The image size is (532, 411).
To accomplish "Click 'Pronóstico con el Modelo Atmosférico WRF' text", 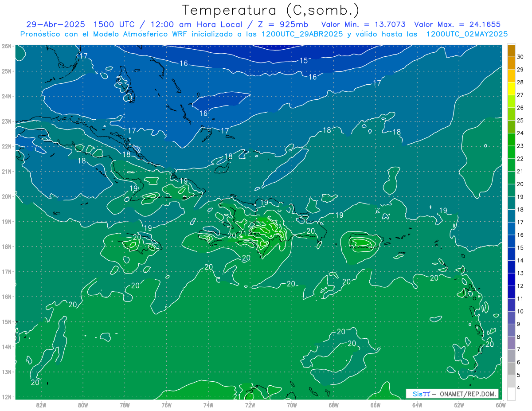I will tap(104, 34).
